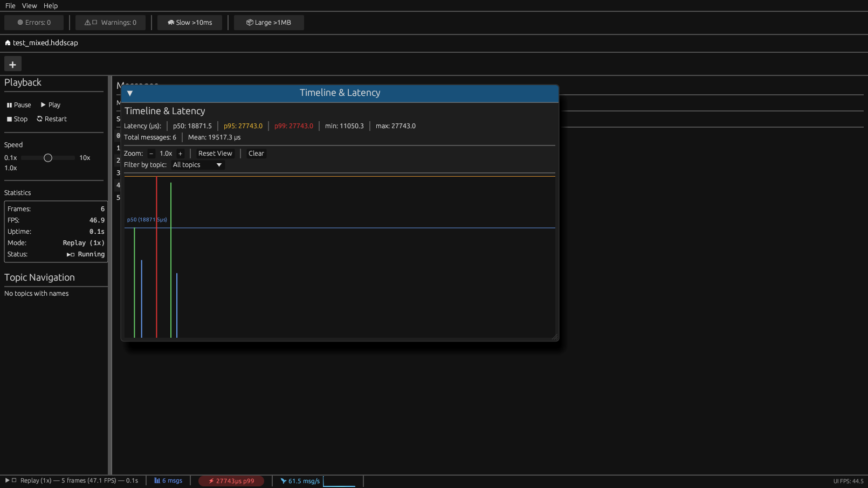Select the Large >1MB filter

coord(268,23)
